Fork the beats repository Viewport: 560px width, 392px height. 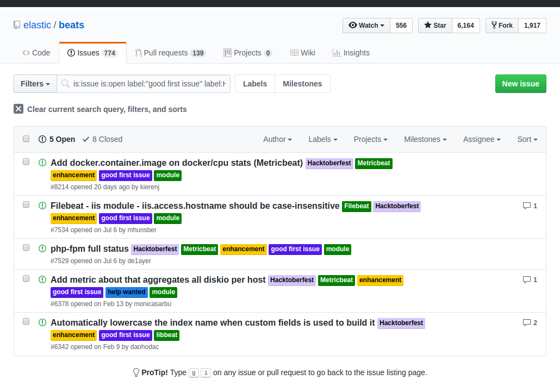click(x=502, y=26)
